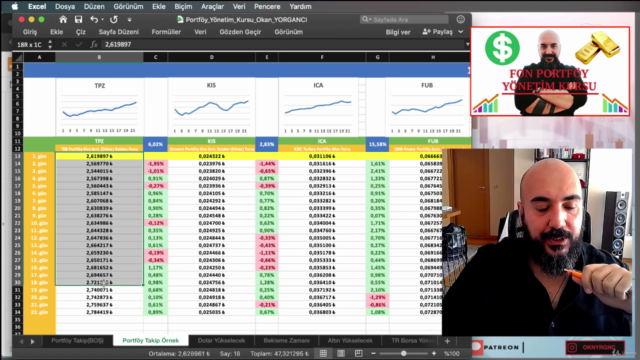
Task: Click the %100 zoom level
Action: point(452,353)
